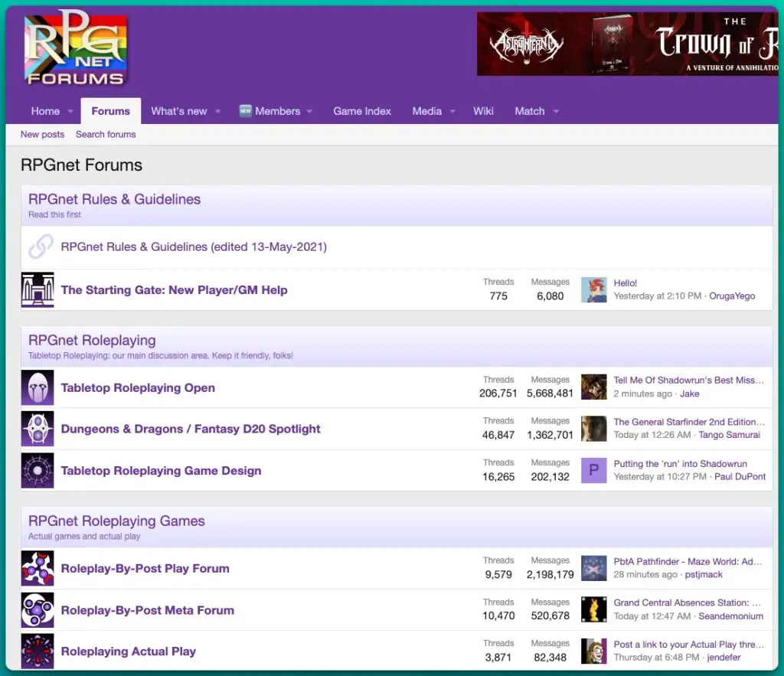Click the chain link icon beside Rules & Guidelines
Image resolution: width=784 pixels, height=676 pixels.
(x=41, y=247)
